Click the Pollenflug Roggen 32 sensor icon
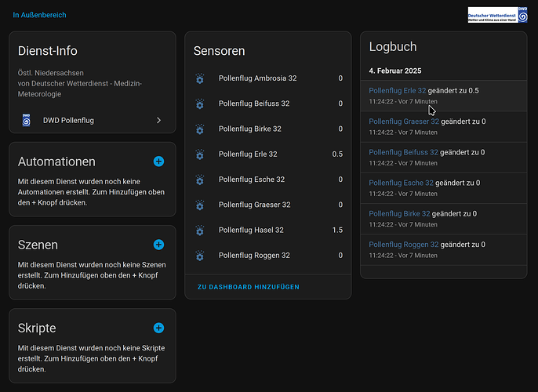 click(x=200, y=256)
